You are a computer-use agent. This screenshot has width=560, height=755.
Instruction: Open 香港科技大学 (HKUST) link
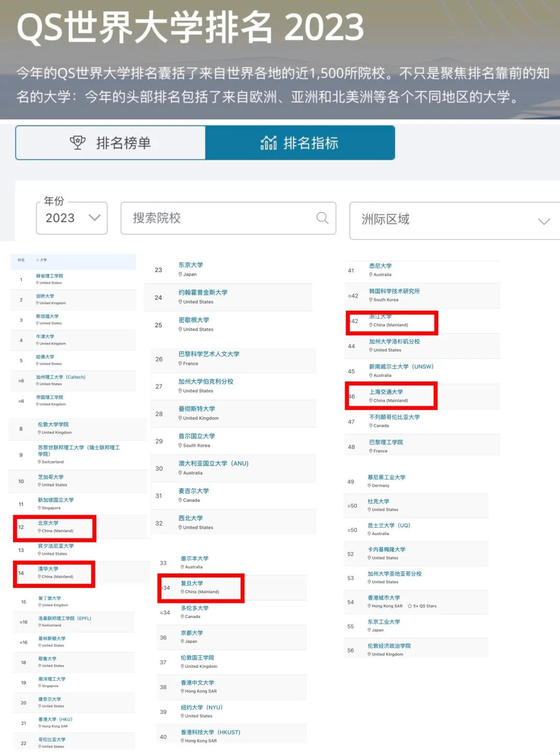coord(211,732)
